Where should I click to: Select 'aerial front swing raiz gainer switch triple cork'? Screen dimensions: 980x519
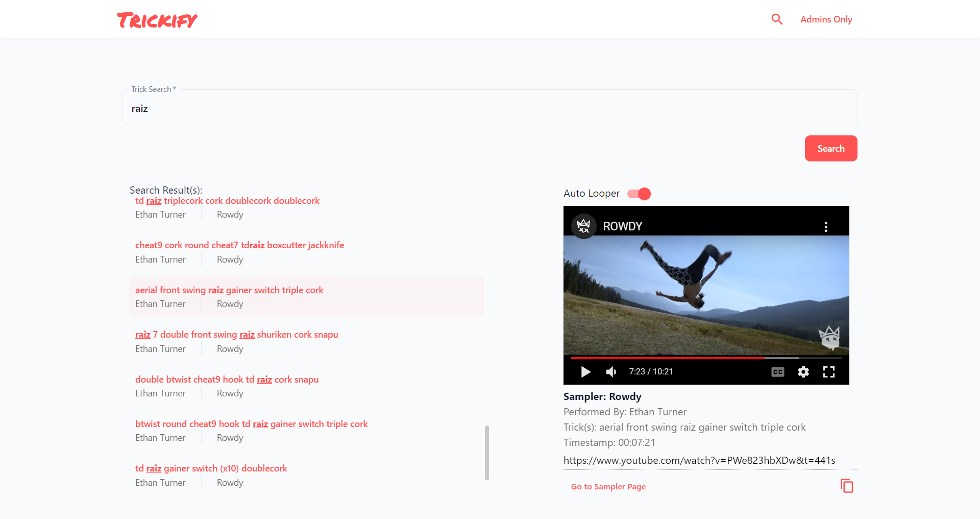click(x=306, y=296)
